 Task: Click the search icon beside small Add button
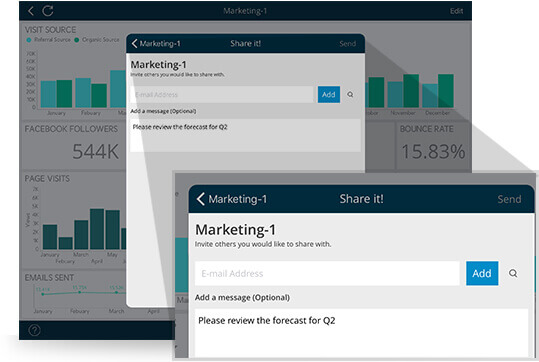click(350, 95)
